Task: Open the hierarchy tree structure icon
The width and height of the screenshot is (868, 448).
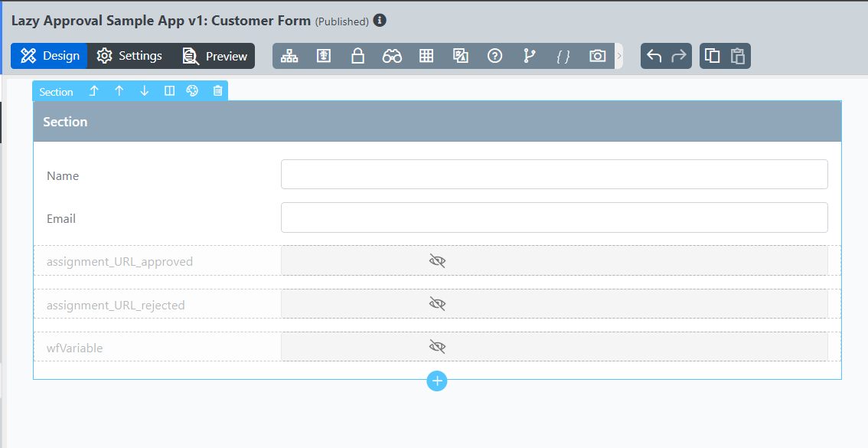Action: tap(289, 56)
